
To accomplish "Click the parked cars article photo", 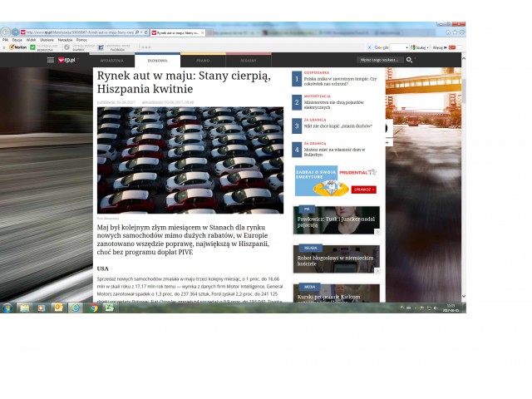I will click(x=190, y=160).
